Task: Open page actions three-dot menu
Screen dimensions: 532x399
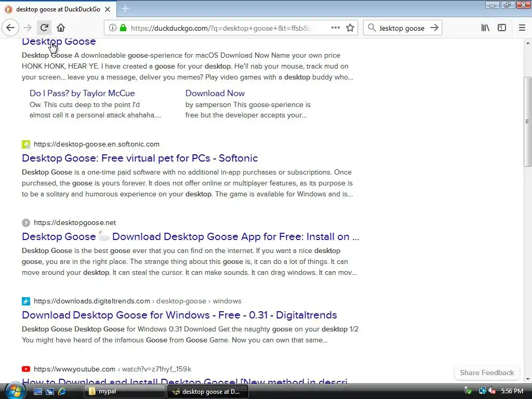Action: pyautogui.click(x=335, y=28)
